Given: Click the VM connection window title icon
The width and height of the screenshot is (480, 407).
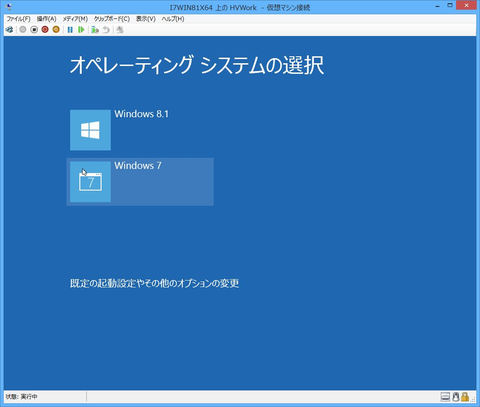Looking at the screenshot, I should [9, 7].
